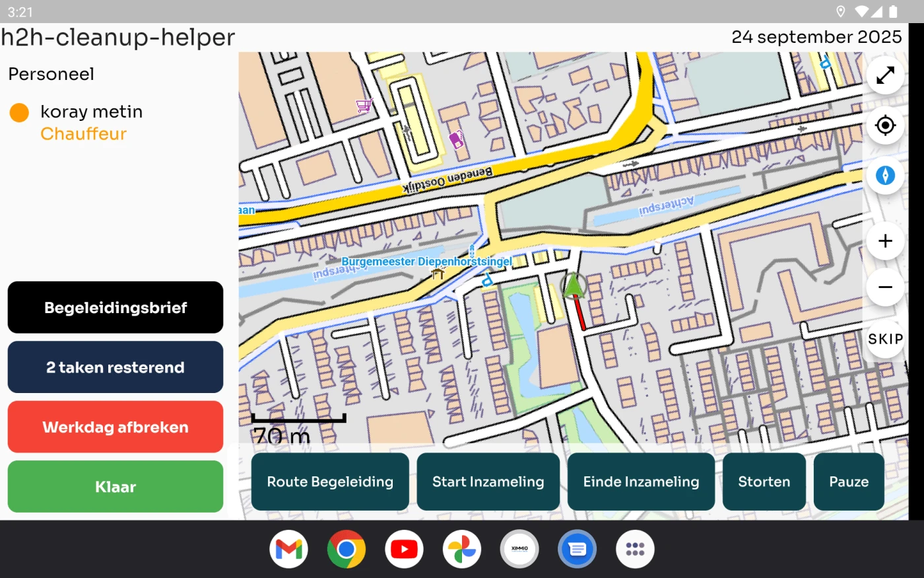Tap the shopping cart marker on map
Viewport: 924px width, 578px height.
pyautogui.click(x=364, y=105)
